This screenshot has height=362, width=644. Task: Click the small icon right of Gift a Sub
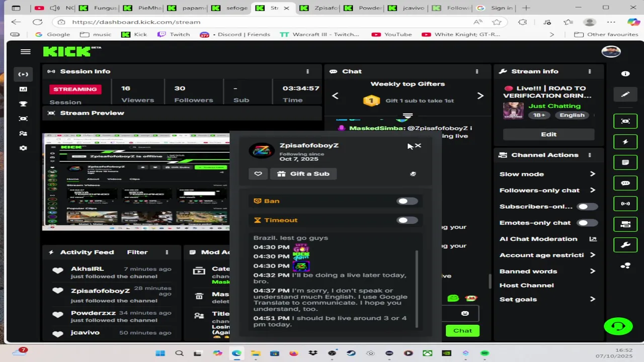pos(413,174)
